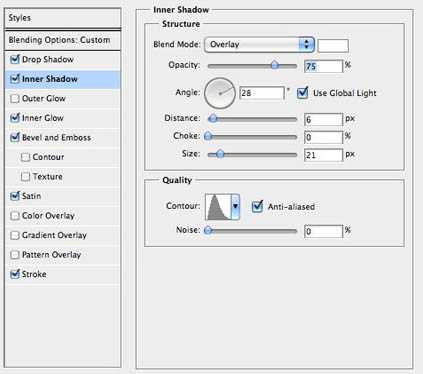This screenshot has width=423, height=374.
Task: Toggle the Anti-aliased checkbox
Action: (257, 207)
